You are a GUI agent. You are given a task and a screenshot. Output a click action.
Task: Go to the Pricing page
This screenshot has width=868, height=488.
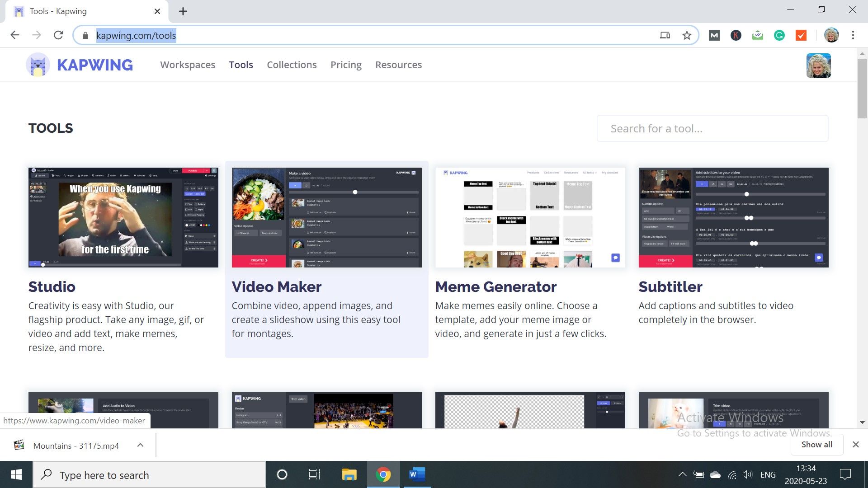point(346,65)
